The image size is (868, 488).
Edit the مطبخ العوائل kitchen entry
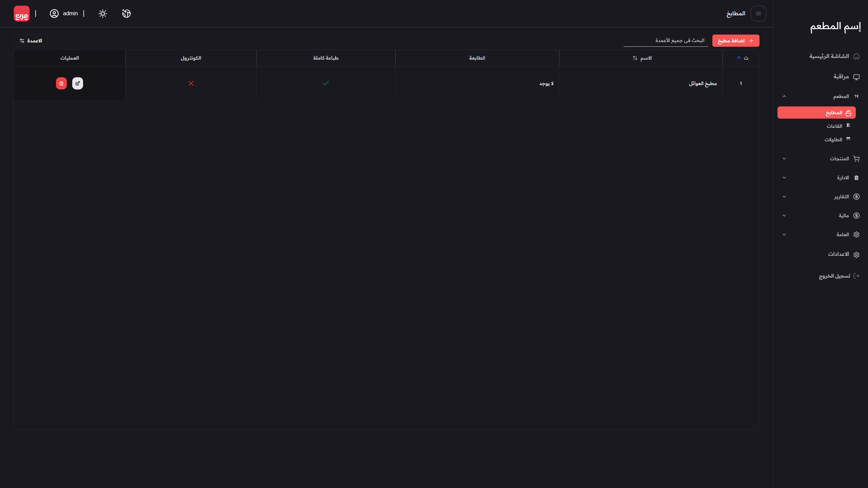[78, 83]
